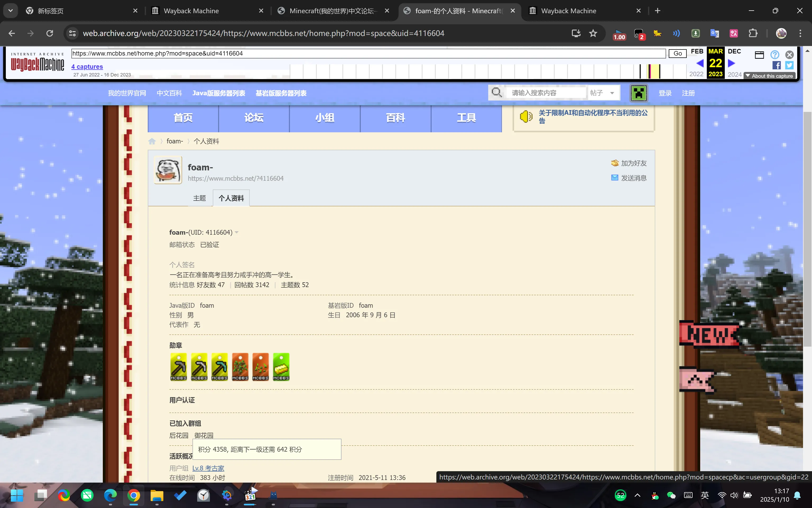Image resolution: width=812 pixels, height=508 pixels.
Task: Click the announcement speaker icon
Action: (x=526, y=117)
